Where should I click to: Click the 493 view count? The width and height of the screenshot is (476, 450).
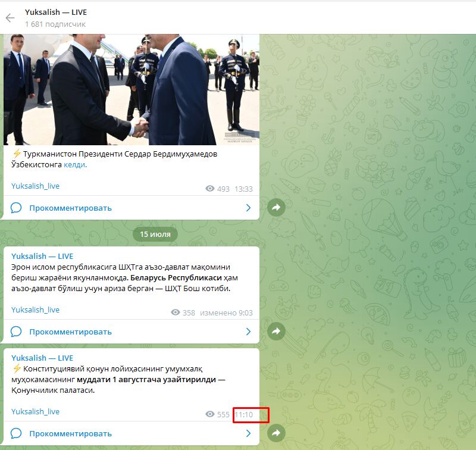[223, 189]
